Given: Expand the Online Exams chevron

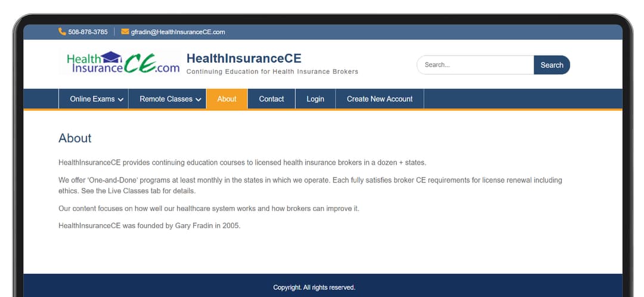Looking at the screenshot, I should (120, 100).
